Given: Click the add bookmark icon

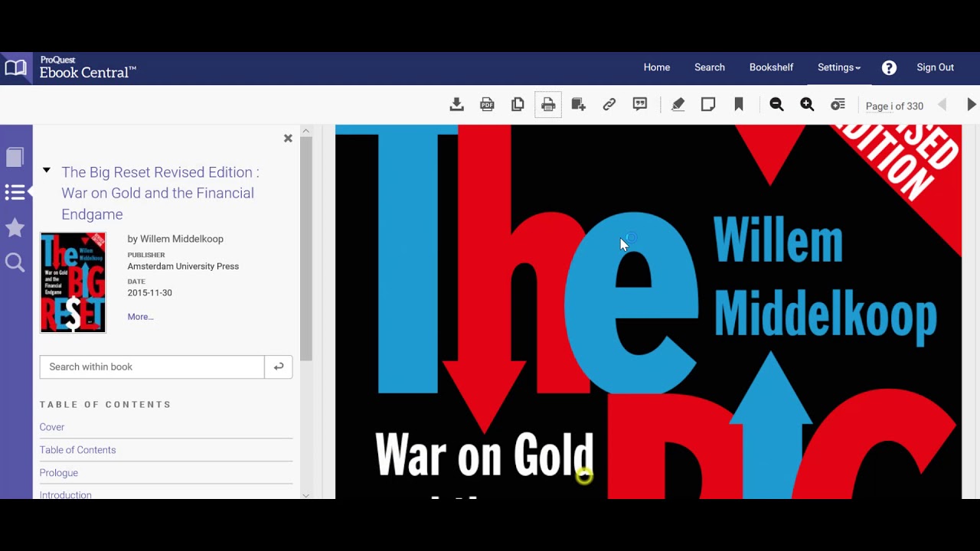Looking at the screenshot, I should (x=739, y=105).
